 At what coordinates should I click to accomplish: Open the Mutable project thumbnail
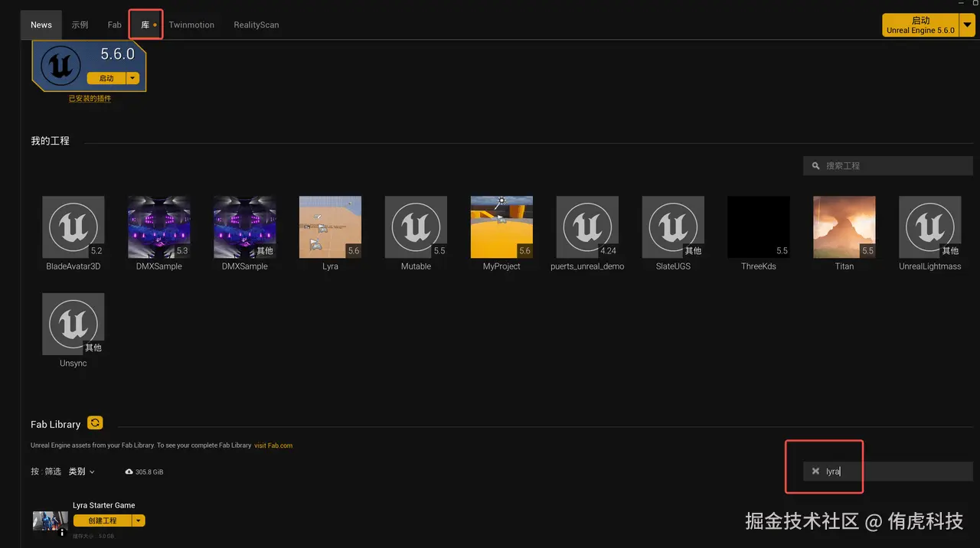point(416,227)
